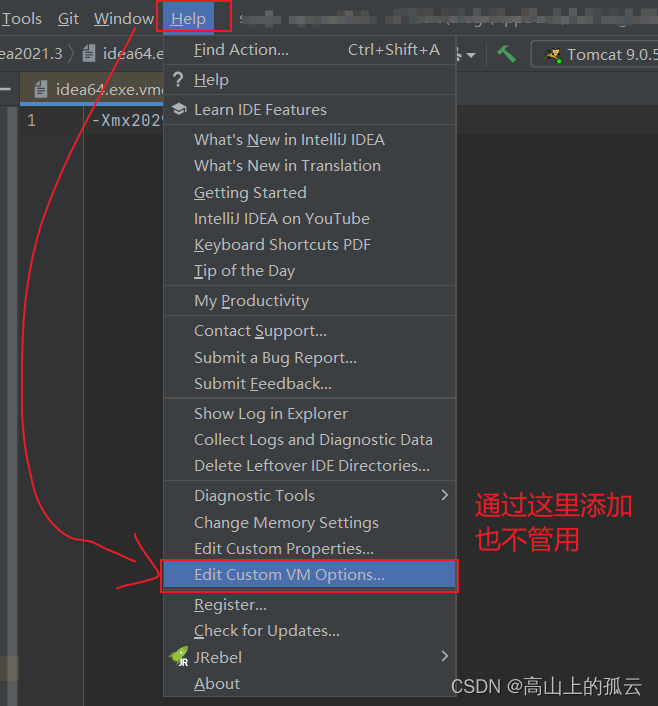Click the file icon on editor tab
This screenshot has width=658, height=706.
tap(41, 89)
